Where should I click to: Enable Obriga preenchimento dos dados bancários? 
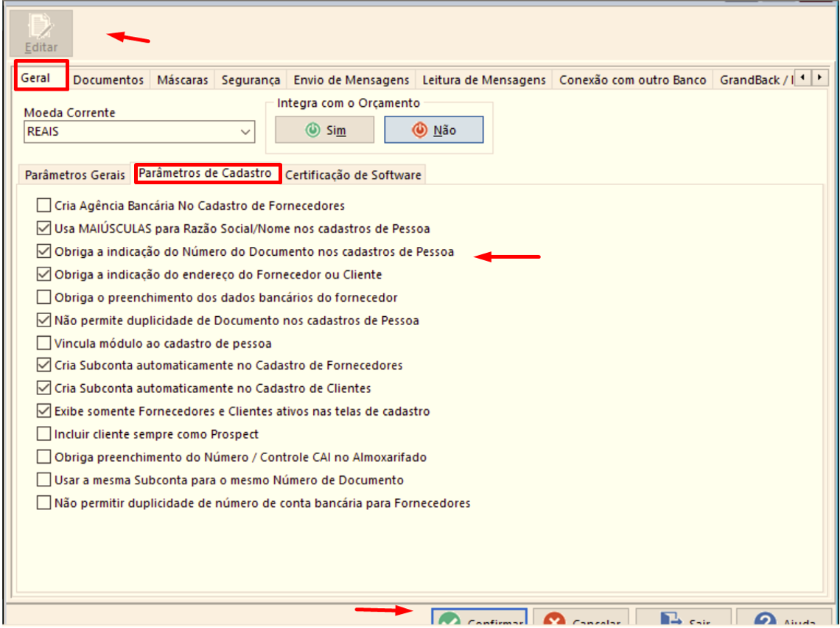coord(44,297)
